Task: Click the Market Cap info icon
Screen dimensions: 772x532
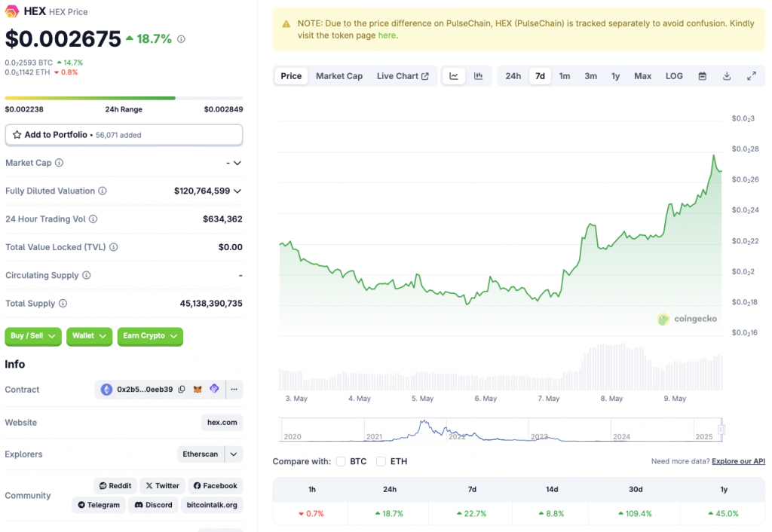Action: coord(59,163)
